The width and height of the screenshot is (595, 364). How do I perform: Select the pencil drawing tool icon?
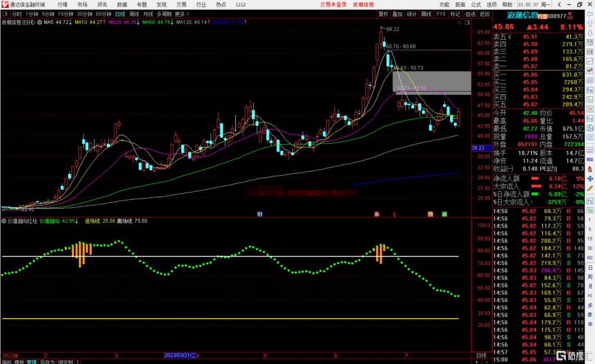coord(590,188)
